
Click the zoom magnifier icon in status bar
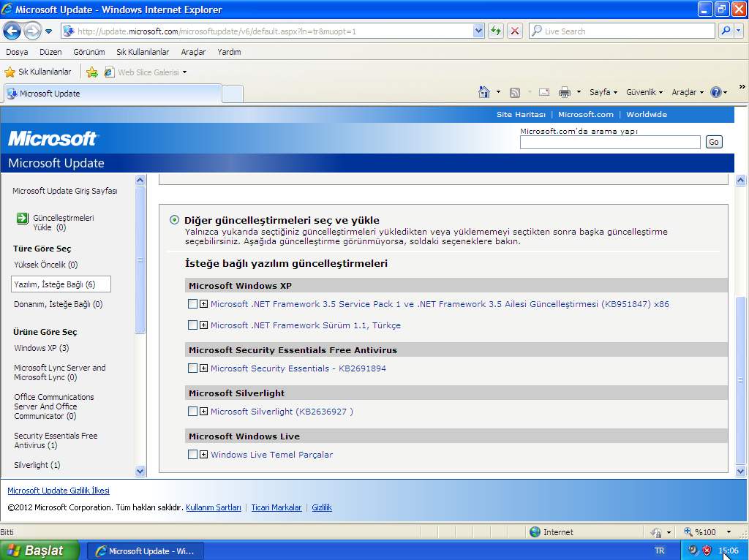pos(688,531)
